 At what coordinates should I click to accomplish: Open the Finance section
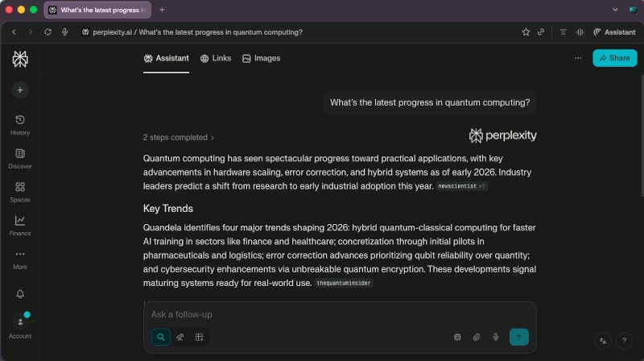[x=19, y=226]
